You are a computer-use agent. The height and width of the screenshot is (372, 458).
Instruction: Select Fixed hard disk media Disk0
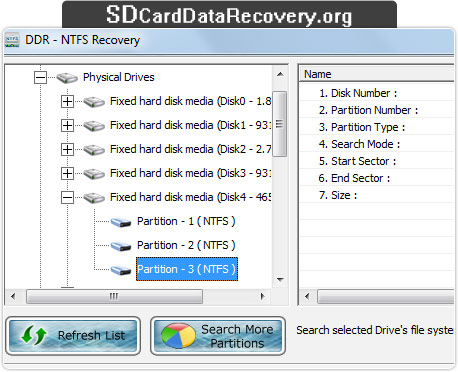(190, 101)
